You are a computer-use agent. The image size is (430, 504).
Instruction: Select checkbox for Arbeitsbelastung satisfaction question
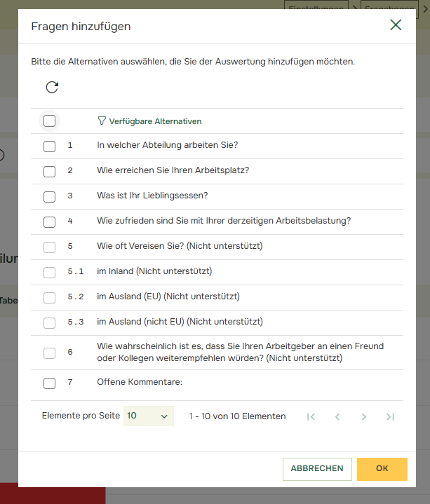pos(50,222)
